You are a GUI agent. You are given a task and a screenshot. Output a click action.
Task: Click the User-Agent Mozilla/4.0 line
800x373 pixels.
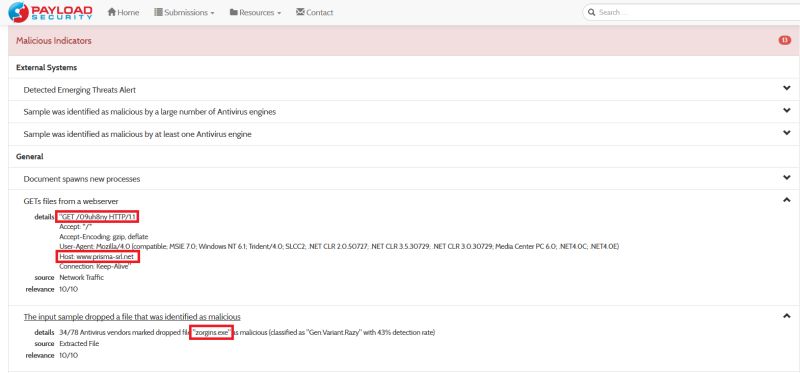pos(339,246)
